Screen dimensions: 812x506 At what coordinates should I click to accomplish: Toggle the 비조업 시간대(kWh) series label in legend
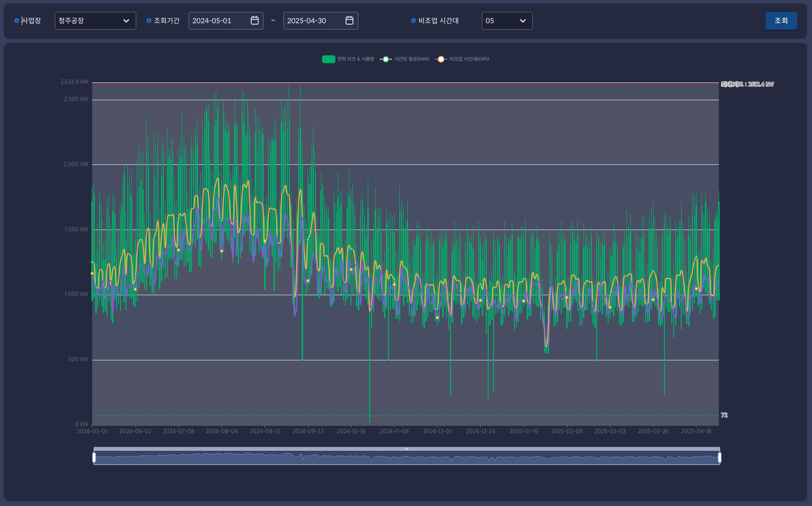tap(469, 59)
